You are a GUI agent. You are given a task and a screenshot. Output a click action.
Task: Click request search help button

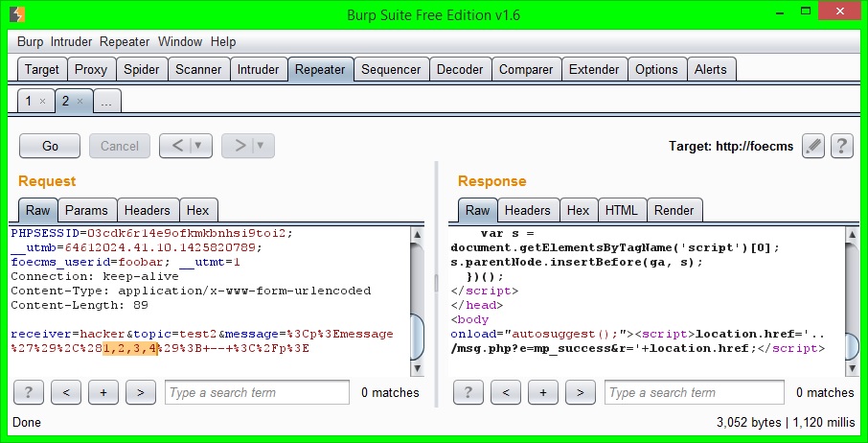coord(28,392)
